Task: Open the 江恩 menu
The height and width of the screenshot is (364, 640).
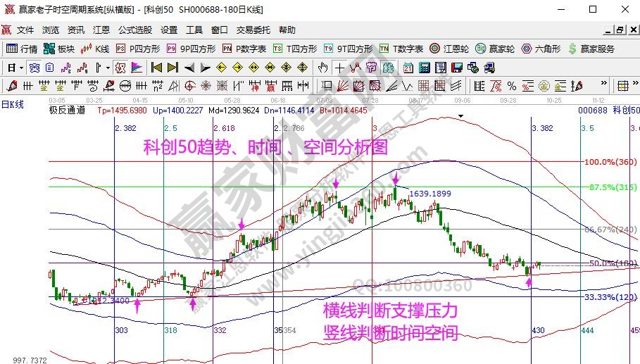Action: 101,30
